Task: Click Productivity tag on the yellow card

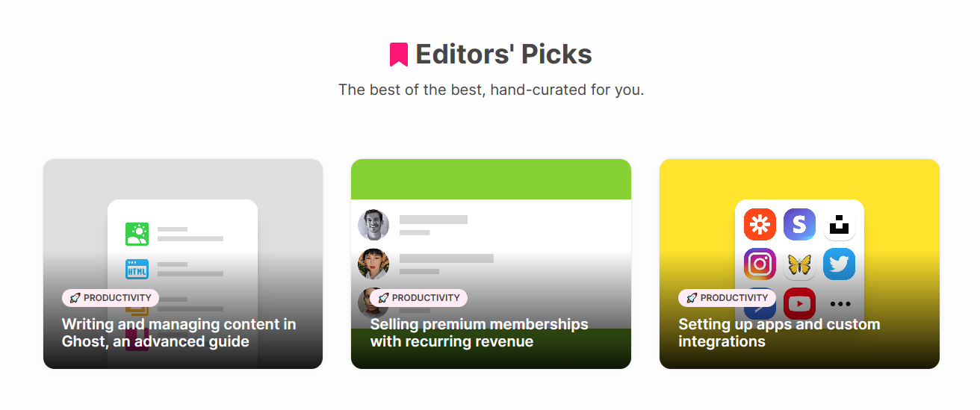Action: (727, 298)
